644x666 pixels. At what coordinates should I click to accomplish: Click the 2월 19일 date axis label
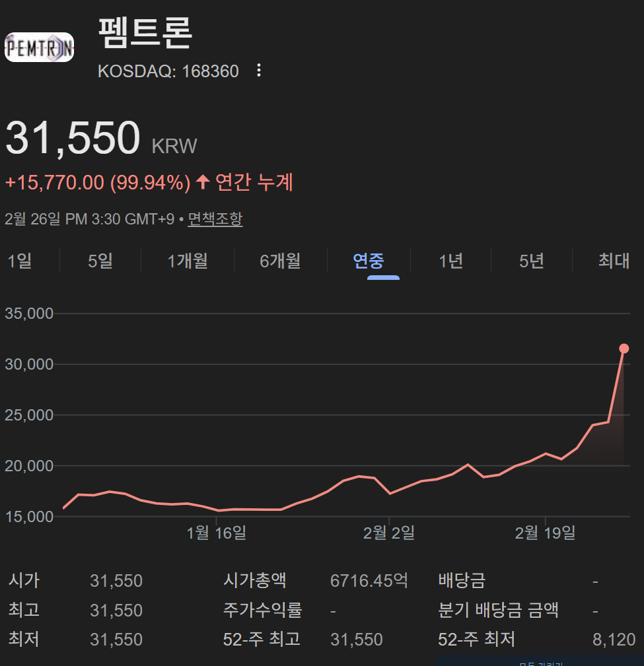[545, 533]
